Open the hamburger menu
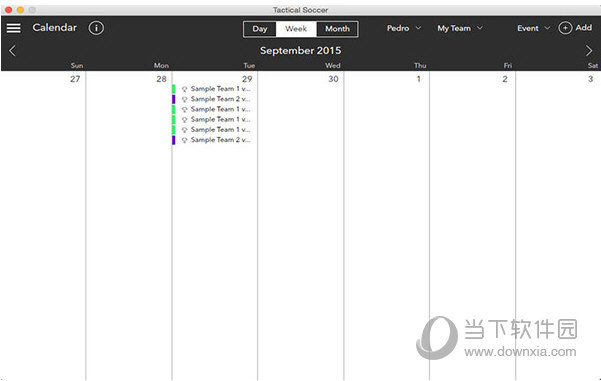 tap(13, 28)
